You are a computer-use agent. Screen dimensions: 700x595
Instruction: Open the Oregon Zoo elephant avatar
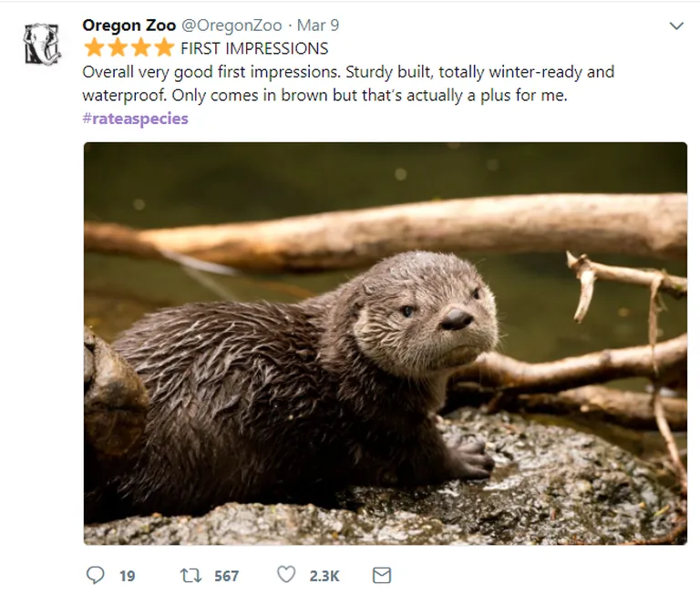(42, 44)
